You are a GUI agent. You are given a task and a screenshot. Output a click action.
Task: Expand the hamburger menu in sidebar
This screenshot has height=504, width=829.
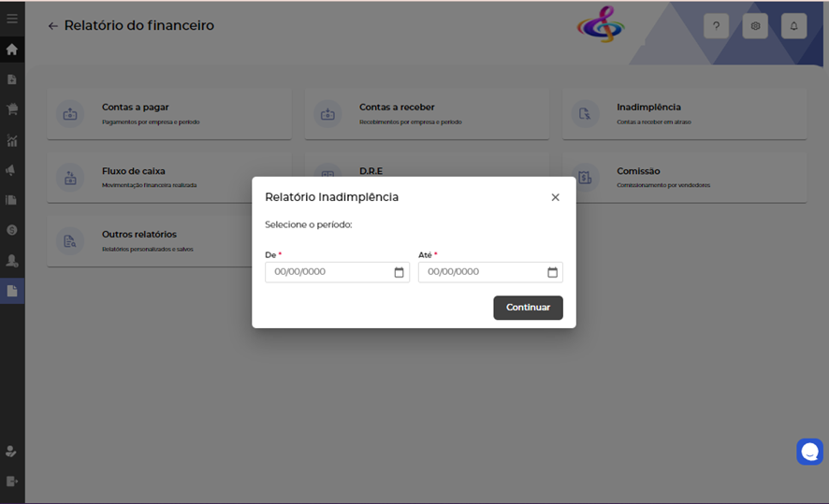(x=12, y=19)
